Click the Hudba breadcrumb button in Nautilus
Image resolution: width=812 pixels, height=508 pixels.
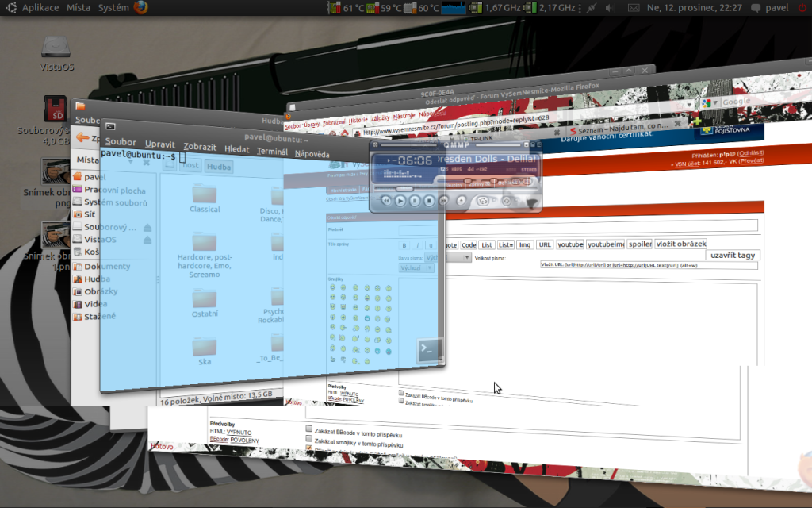[219, 167]
